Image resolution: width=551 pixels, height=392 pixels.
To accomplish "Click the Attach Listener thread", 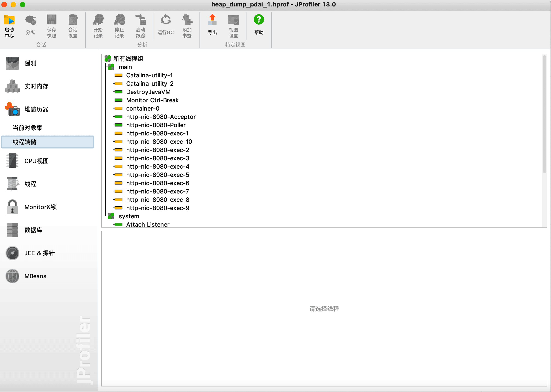I will click(147, 225).
